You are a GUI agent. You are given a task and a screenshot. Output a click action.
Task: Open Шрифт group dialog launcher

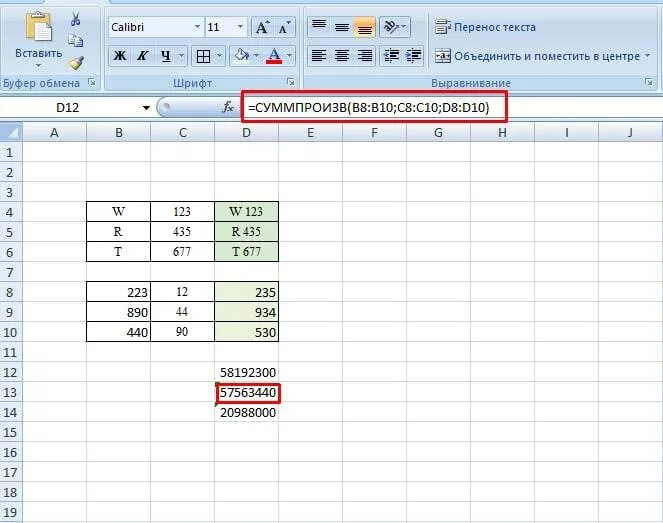point(291,82)
